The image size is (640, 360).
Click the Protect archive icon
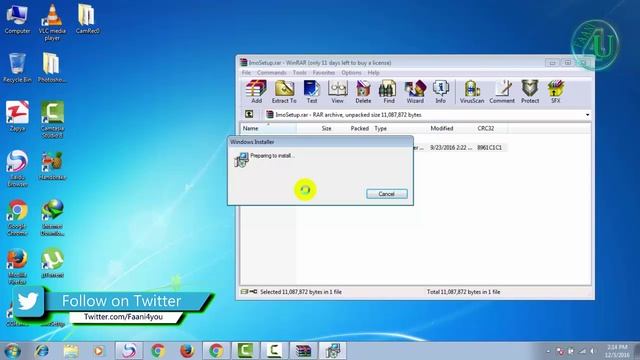click(530, 91)
